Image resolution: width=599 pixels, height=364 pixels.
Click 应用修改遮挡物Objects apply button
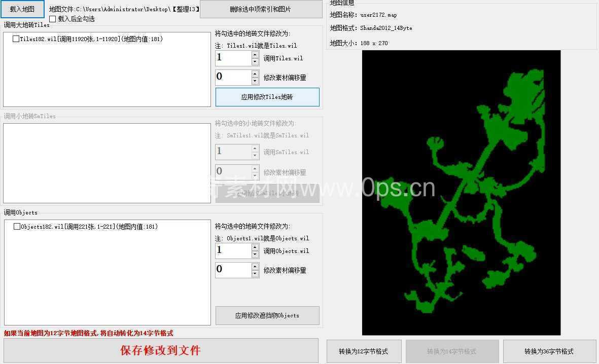267,315
